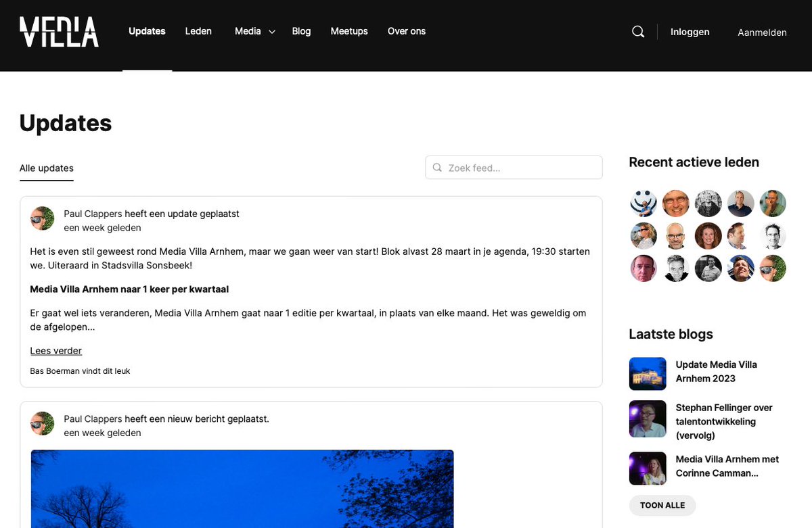Visit the Over ons page
Image resolution: width=812 pixels, height=528 pixels.
[x=407, y=31]
